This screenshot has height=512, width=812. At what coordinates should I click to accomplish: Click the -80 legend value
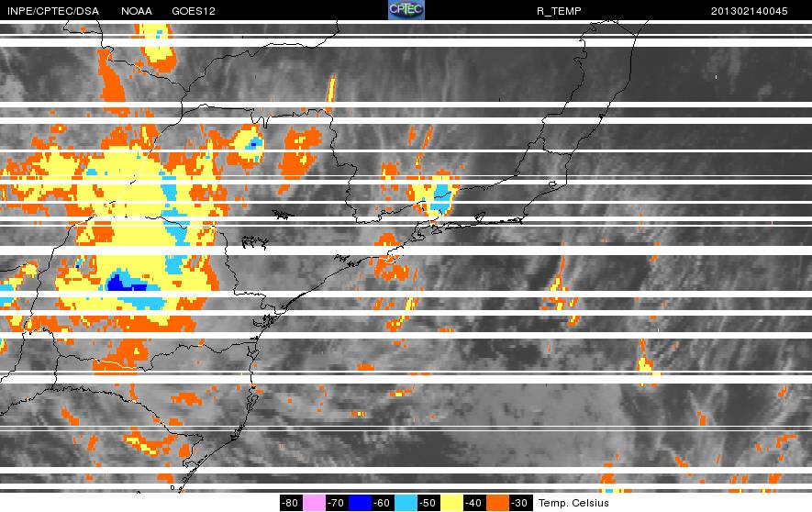coord(291,503)
